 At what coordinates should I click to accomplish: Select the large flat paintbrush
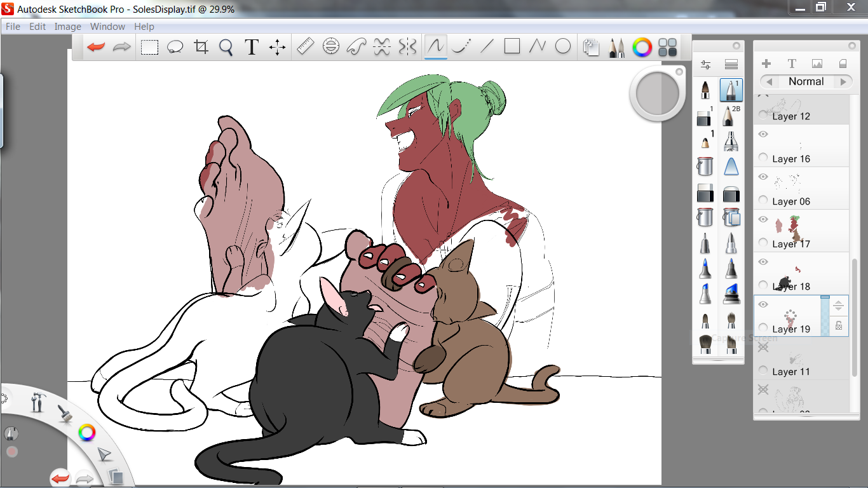705,344
